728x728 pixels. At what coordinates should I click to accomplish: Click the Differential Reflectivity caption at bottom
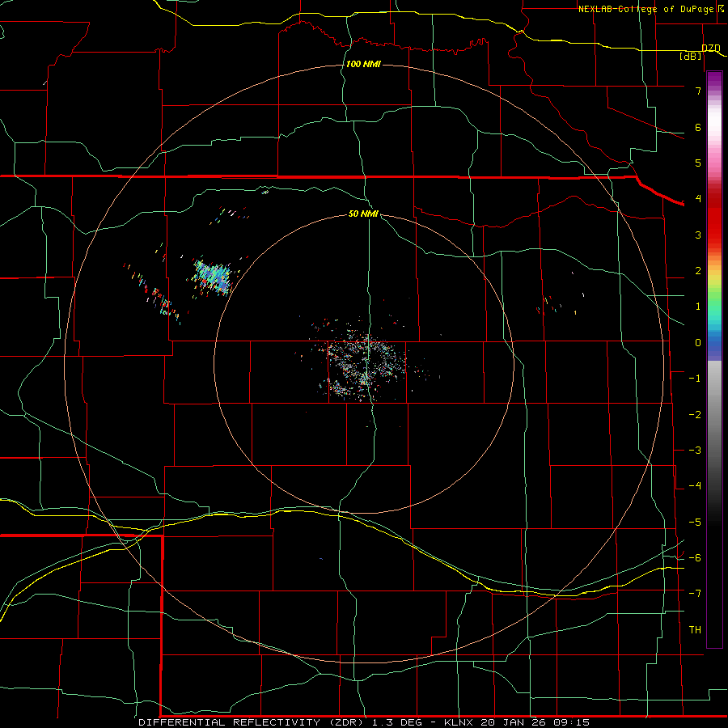coord(364,722)
